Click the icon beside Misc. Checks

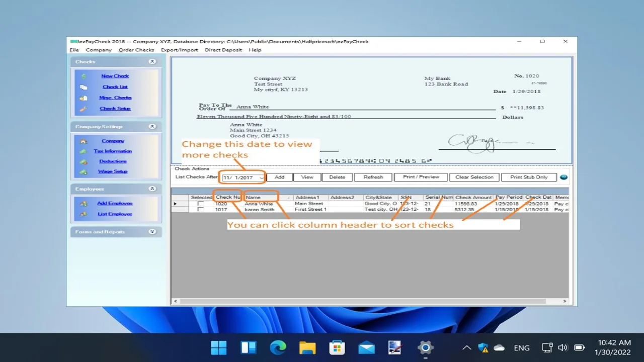point(84,98)
